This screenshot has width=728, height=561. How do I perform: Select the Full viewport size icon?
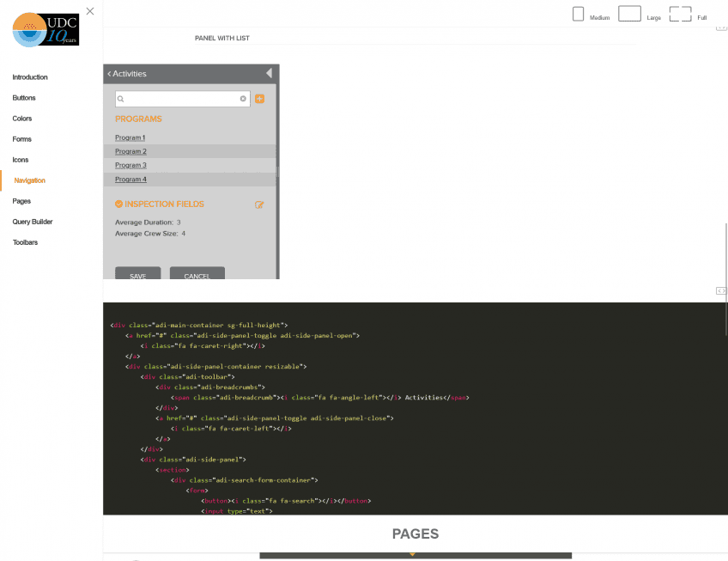tap(680, 14)
